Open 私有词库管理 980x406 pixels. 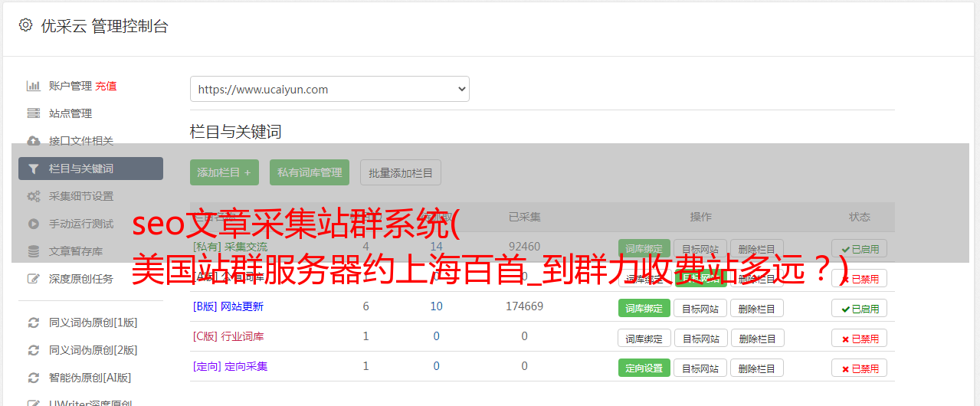[x=310, y=172]
